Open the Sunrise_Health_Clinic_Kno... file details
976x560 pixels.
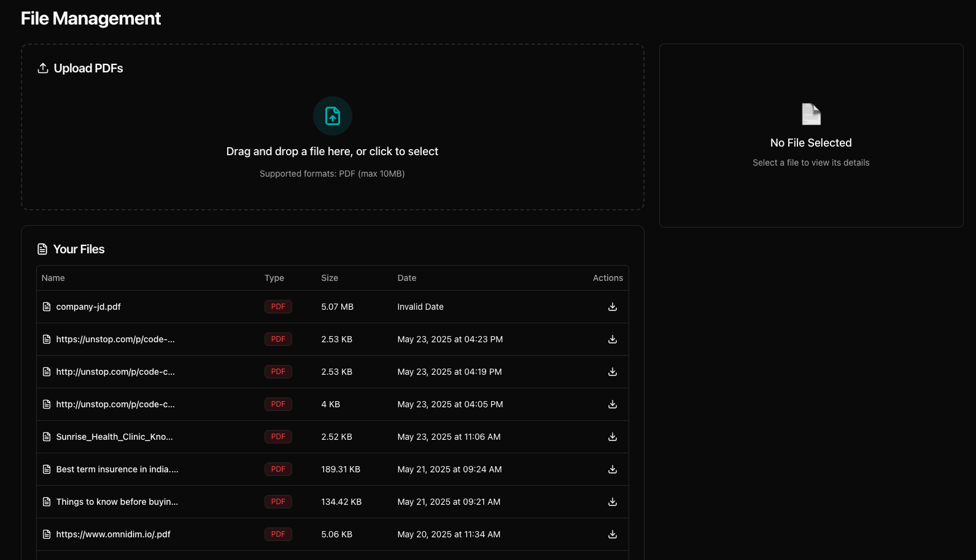coord(114,437)
